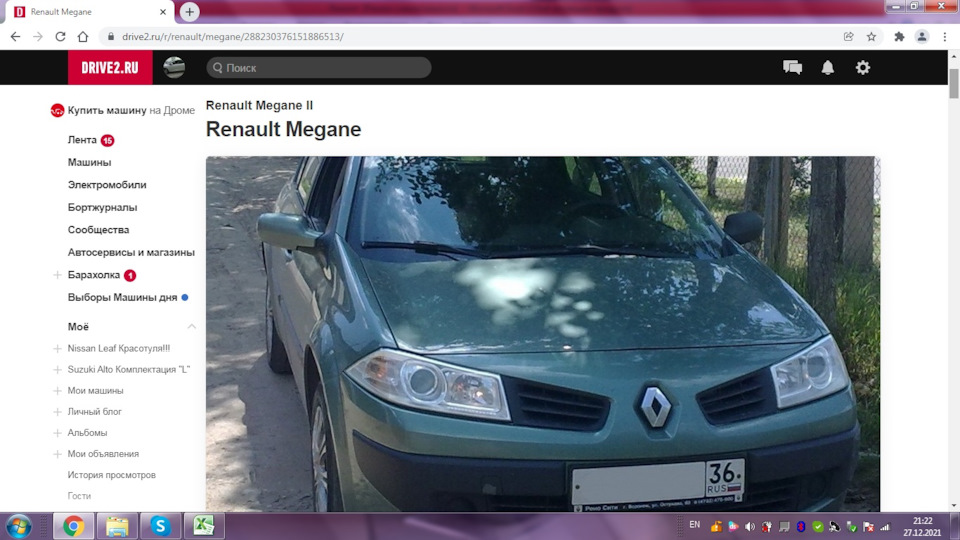960x540 pixels.
Task: Expand Барахолка with plus icon
Action: [57, 275]
